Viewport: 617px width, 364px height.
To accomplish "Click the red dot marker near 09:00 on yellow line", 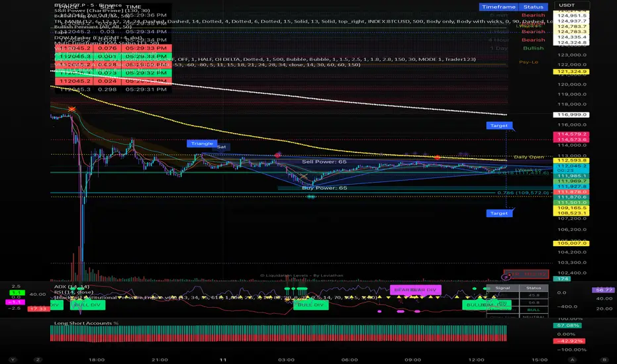I will click(x=437, y=158).
